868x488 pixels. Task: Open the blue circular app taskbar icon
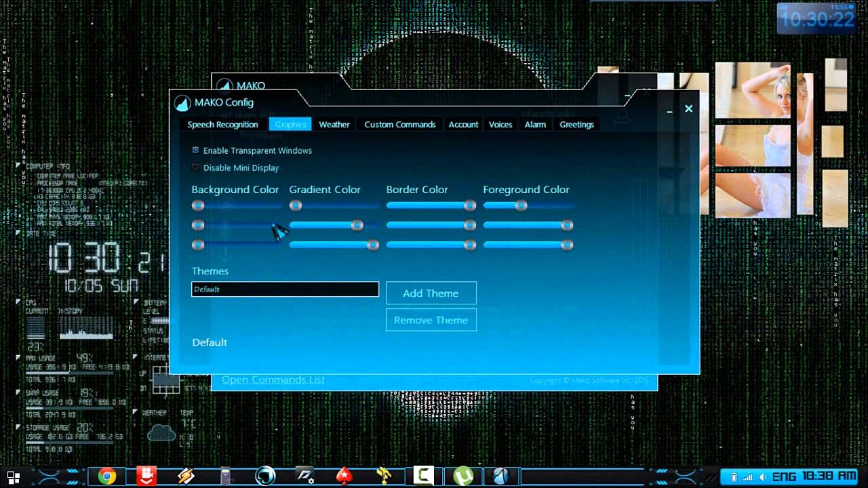tap(265, 476)
